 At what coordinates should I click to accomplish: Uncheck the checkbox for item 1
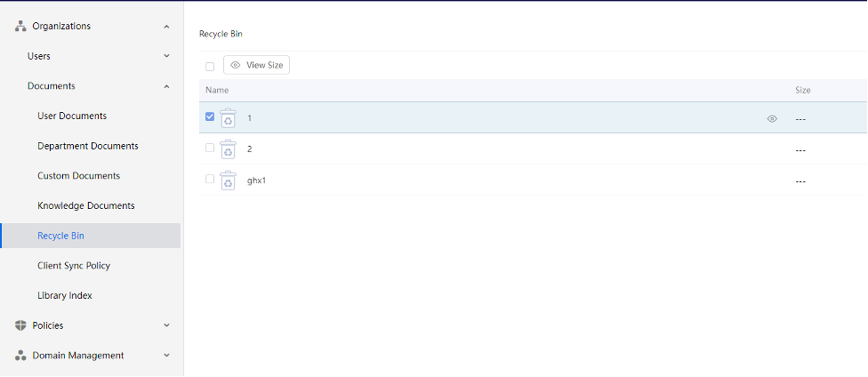tap(210, 116)
